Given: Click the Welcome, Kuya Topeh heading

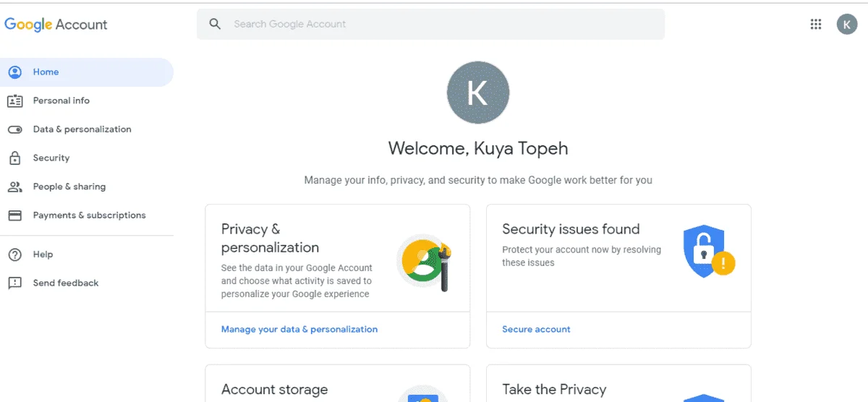Looking at the screenshot, I should pyautogui.click(x=478, y=149).
